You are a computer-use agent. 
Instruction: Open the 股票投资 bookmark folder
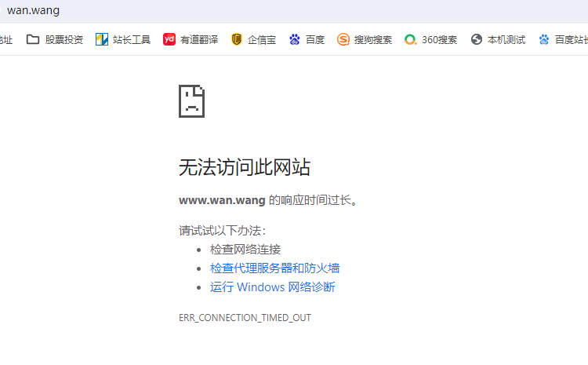coord(54,39)
